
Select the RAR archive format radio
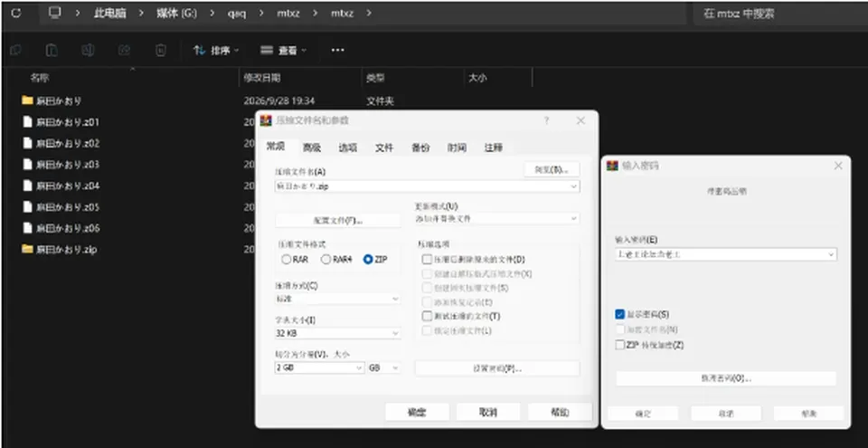click(287, 259)
